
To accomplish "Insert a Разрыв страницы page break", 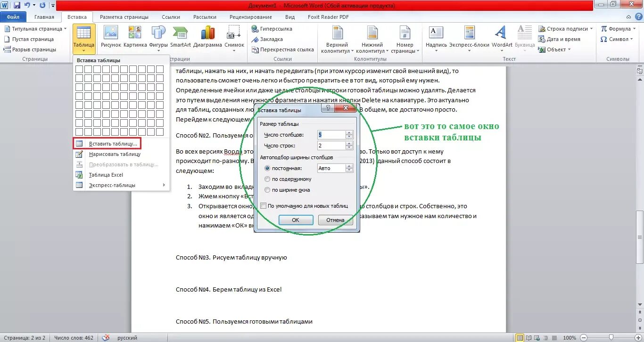I will (30, 49).
